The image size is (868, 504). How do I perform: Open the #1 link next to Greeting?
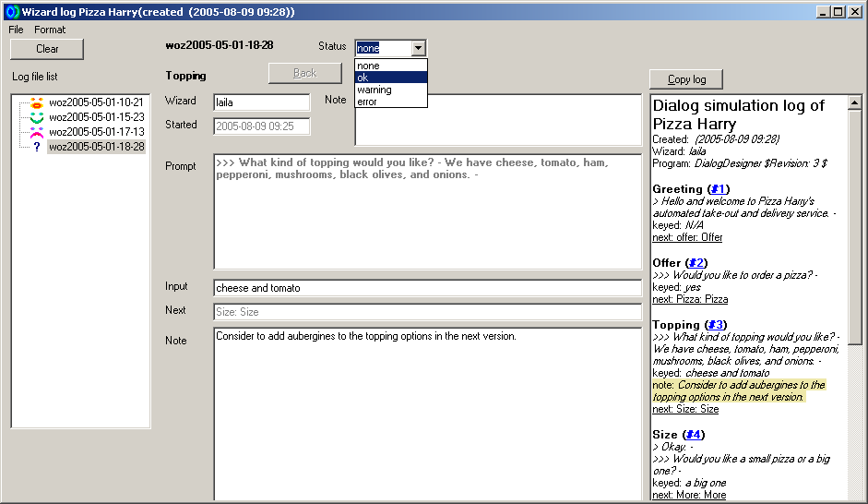tap(718, 189)
